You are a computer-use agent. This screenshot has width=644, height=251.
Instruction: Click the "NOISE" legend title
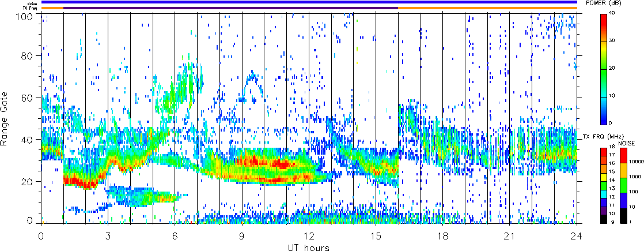[x=626, y=143]
